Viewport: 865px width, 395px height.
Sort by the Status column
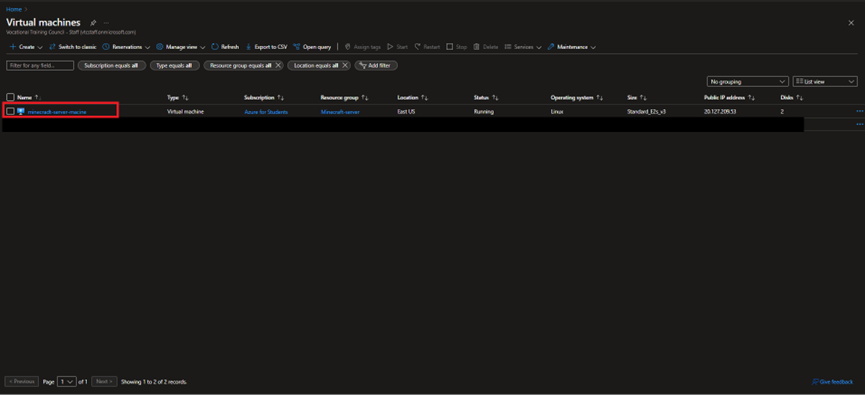(x=486, y=98)
